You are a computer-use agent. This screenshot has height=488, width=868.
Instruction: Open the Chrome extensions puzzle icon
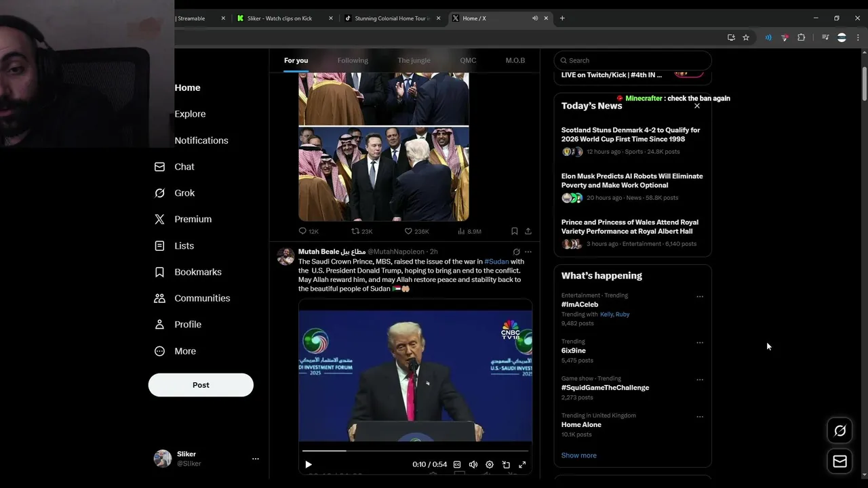801,38
